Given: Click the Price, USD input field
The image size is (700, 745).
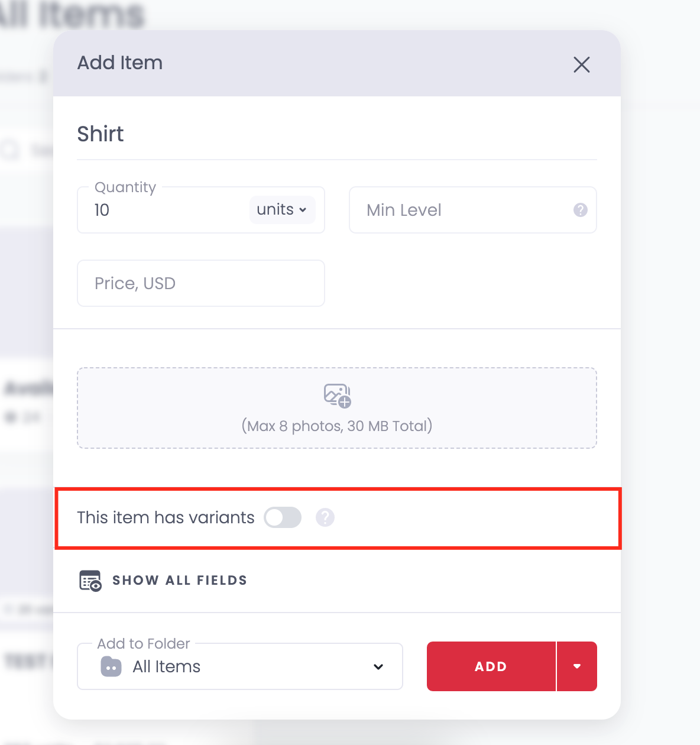Looking at the screenshot, I should pos(201,283).
